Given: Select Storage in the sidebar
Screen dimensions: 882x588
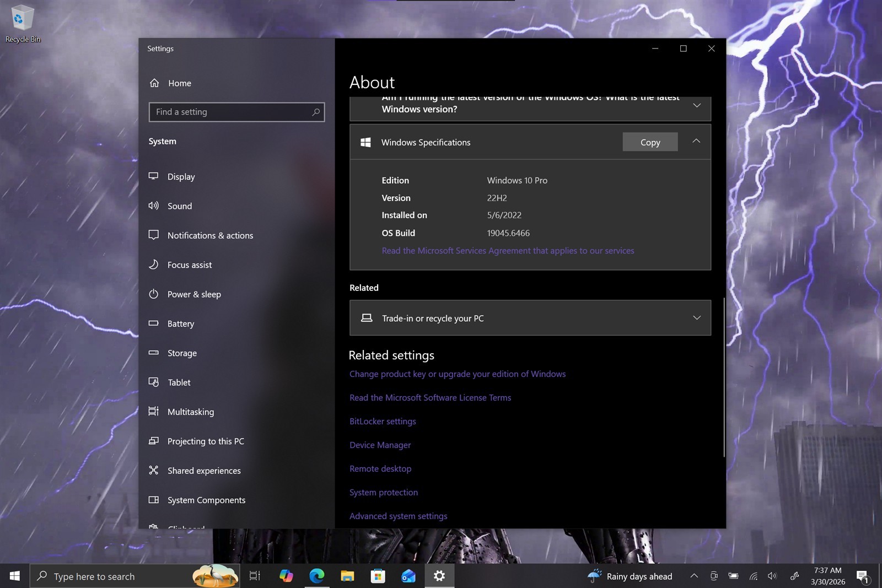Looking at the screenshot, I should point(236,353).
